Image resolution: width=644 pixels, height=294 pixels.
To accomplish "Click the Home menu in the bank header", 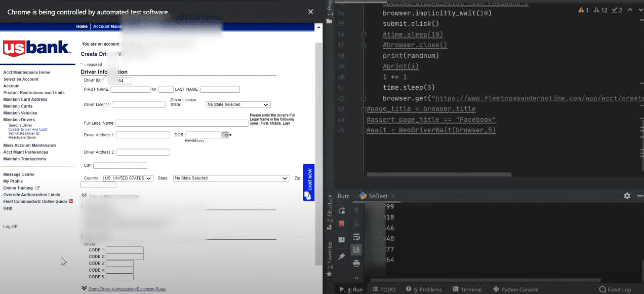I will [82, 26].
